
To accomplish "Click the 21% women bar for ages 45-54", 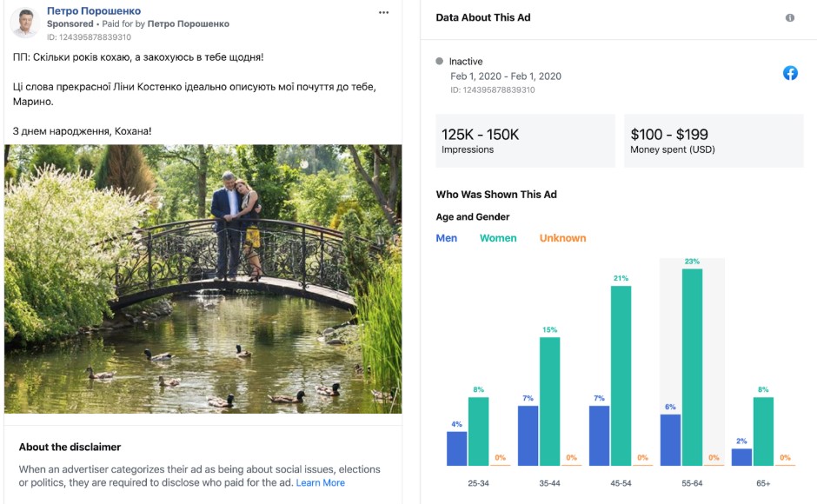I will point(621,375).
